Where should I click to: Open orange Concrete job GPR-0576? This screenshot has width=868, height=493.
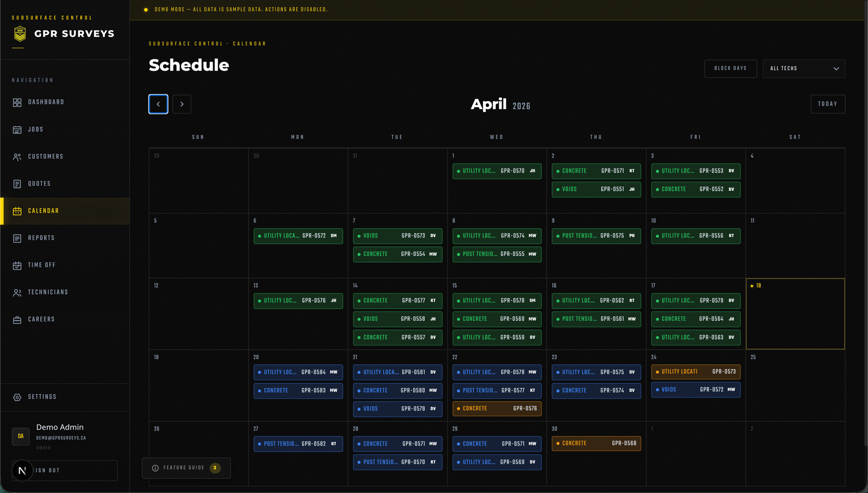click(497, 408)
